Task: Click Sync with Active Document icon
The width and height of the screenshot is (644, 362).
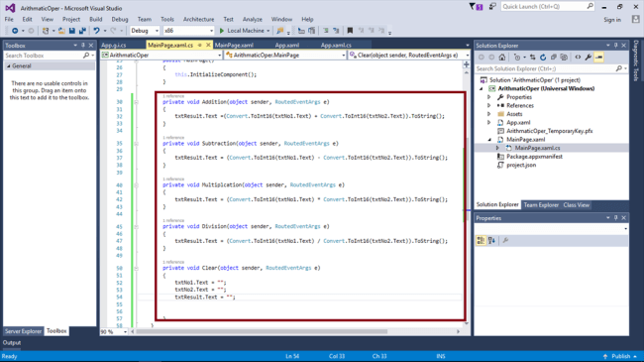Action: coord(533,58)
